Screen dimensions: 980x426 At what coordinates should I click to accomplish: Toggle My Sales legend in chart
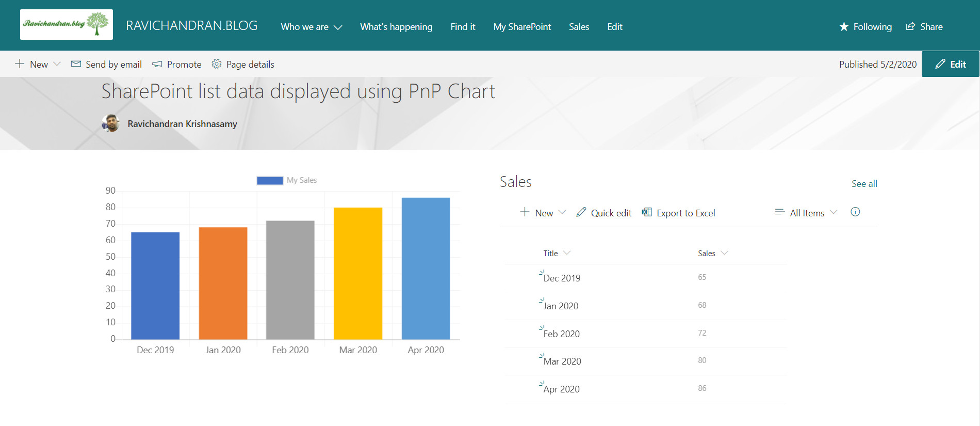(x=287, y=180)
